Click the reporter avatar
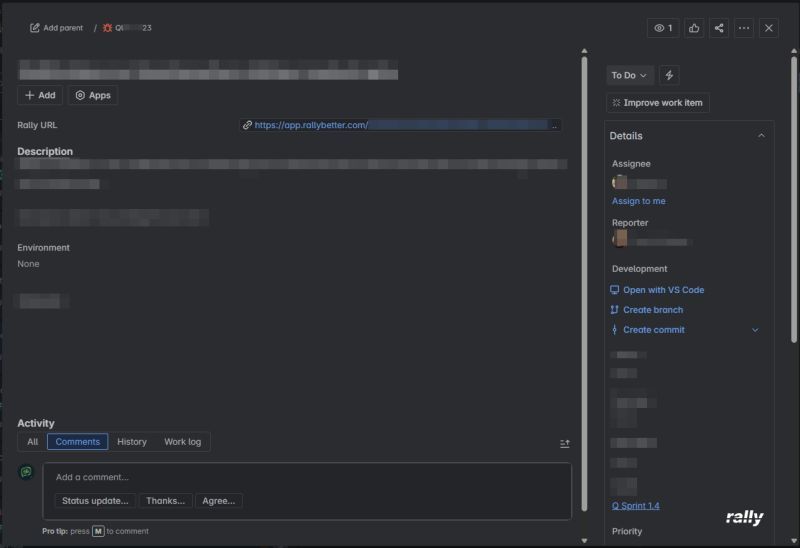The width and height of the screenshot is (800, 548). point(620,238)
